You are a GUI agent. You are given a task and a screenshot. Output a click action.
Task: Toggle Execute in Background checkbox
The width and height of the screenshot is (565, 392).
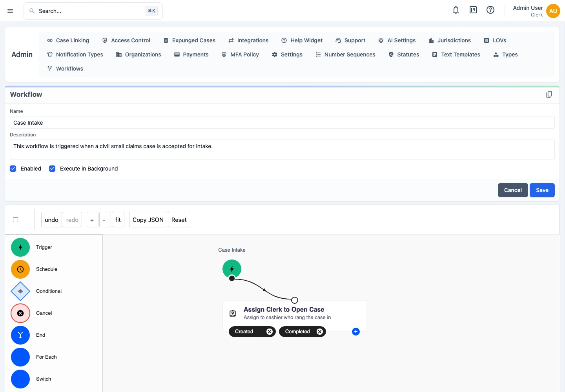[52, 169]
